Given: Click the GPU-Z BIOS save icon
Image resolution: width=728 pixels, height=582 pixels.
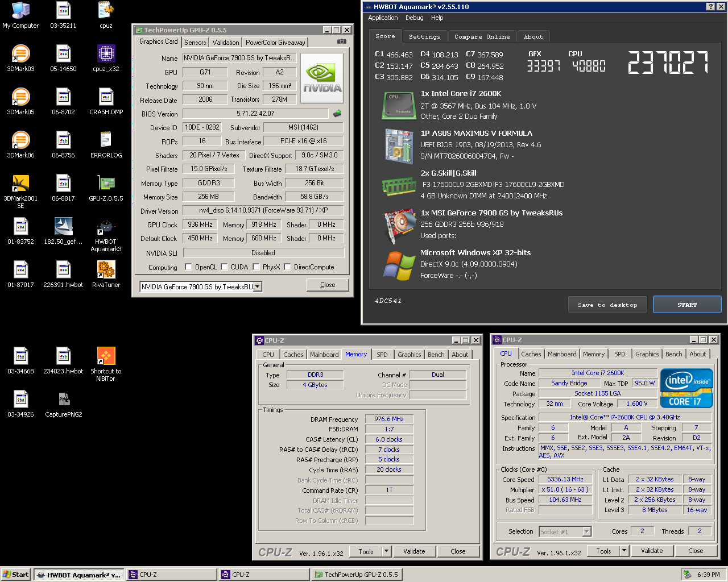Looking at the screenshot, I should point(337,113).
